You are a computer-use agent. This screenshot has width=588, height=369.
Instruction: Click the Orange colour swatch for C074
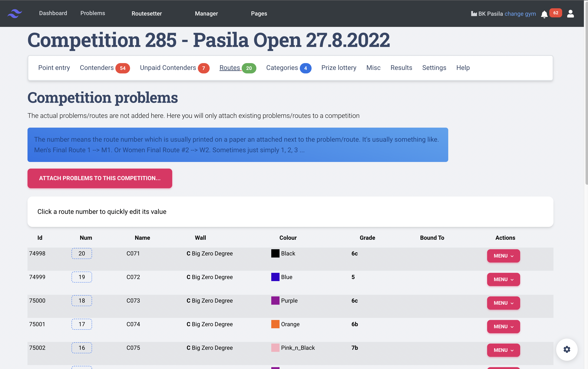click(x=275, y=324)
